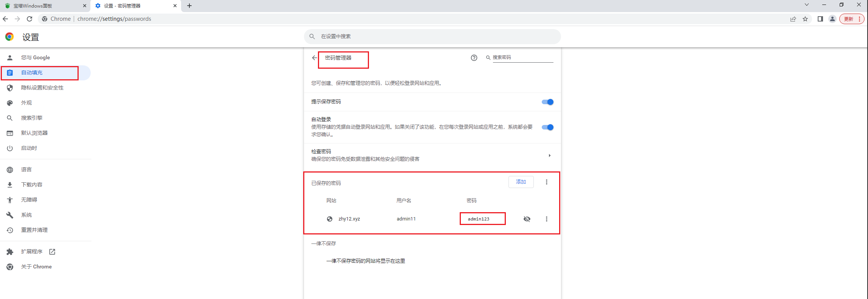868x299 pixels.
Task: Click the 添加 button to add password
Action: click(x=521, y=182)
